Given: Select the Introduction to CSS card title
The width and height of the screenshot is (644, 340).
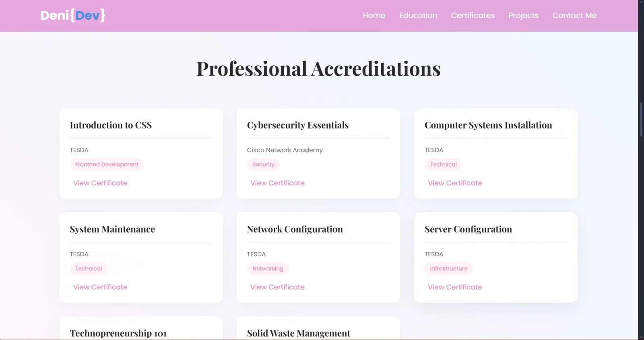Looking at the screenshot, I should click(x=111, y=125).
